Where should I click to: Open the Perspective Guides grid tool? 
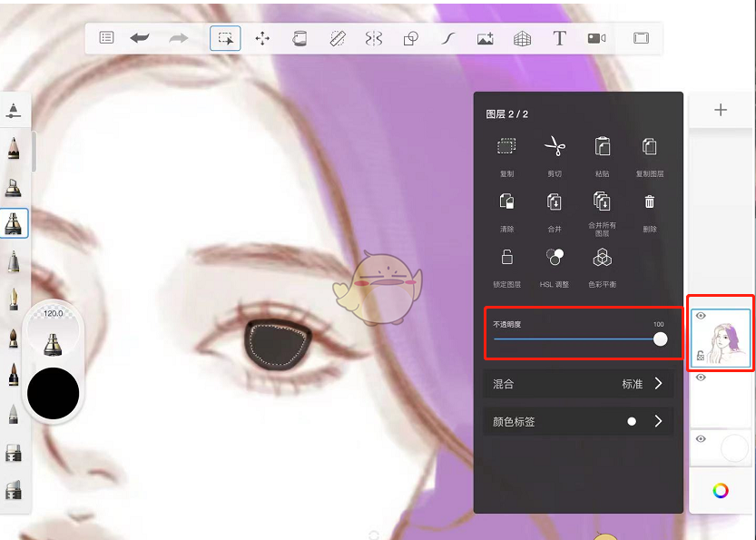(522, 38)
